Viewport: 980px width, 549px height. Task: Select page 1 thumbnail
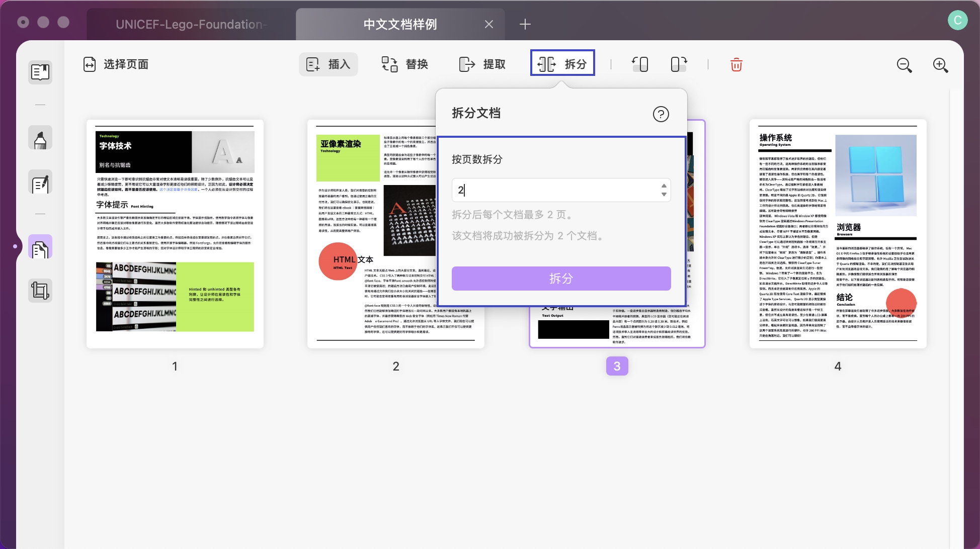175,234
